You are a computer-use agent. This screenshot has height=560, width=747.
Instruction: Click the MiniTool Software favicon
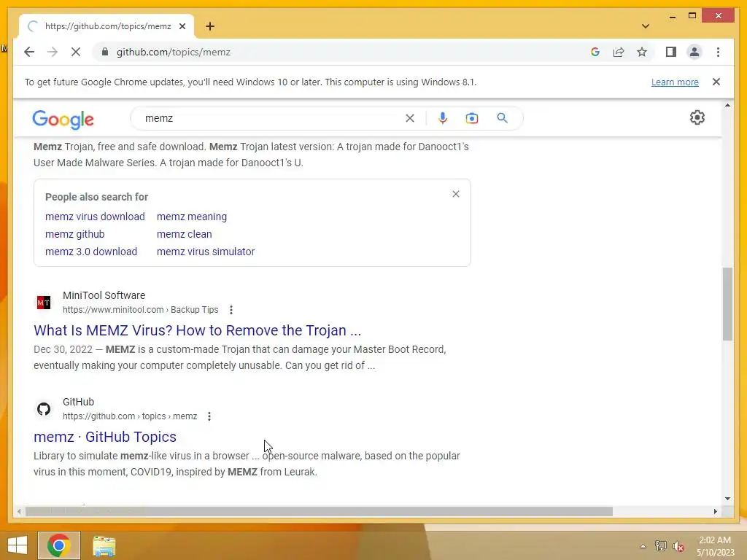pos(44,303)
